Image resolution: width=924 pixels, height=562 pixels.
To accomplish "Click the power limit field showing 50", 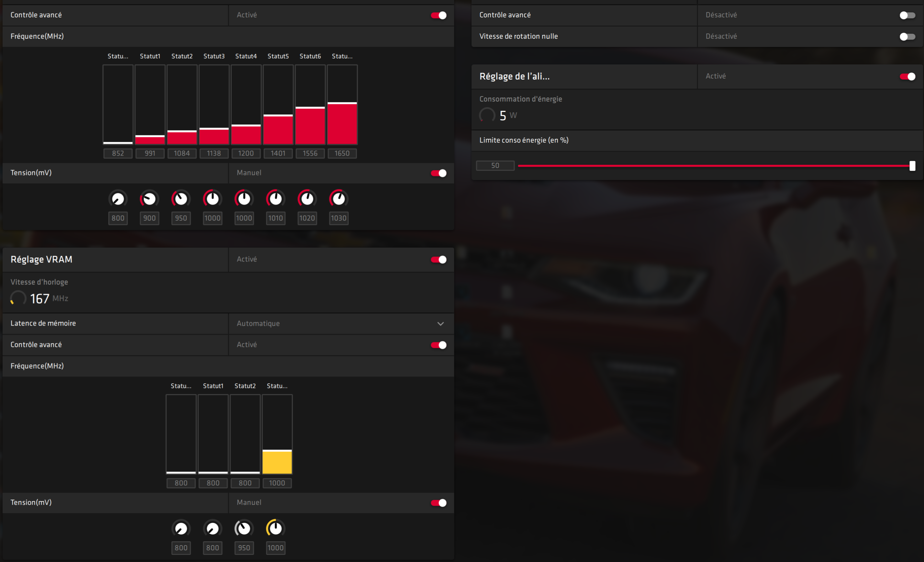I will pos(495,166).
